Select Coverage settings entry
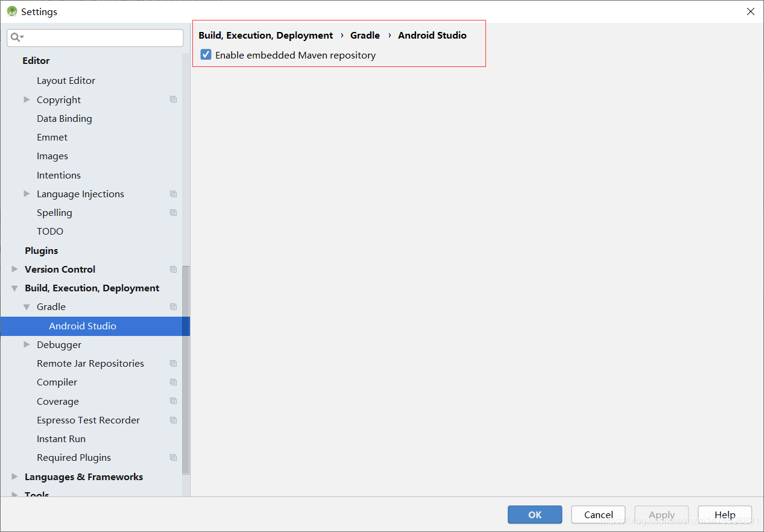 tap(58, 401)
